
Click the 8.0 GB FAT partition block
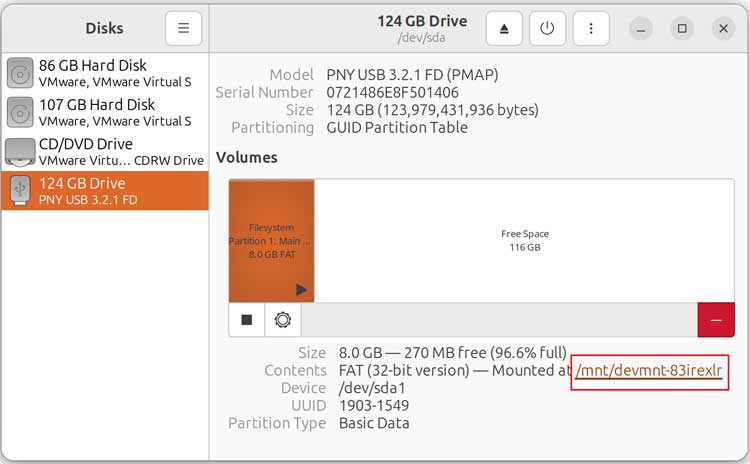click(x=272, y=241)
